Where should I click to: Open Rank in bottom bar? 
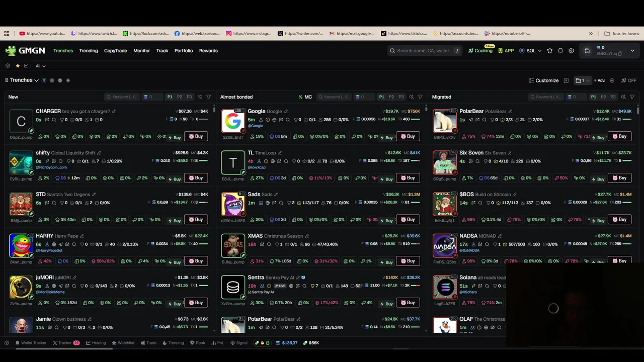(197, 343)
